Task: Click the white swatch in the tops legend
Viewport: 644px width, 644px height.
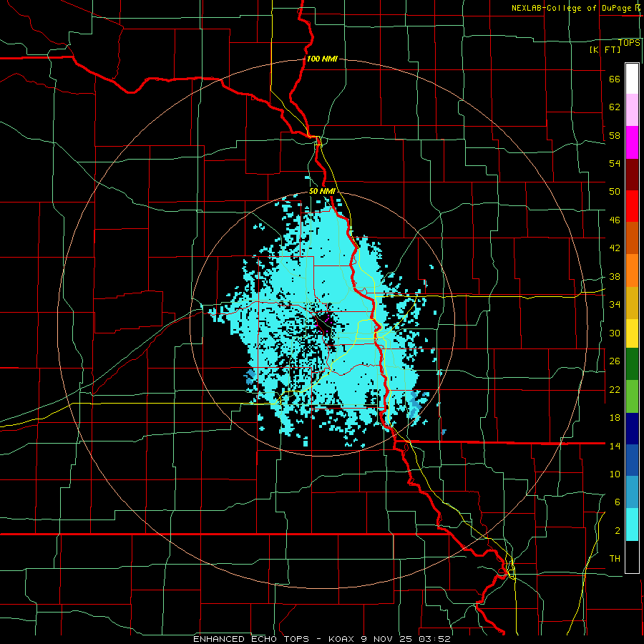Action: (632, 78)
